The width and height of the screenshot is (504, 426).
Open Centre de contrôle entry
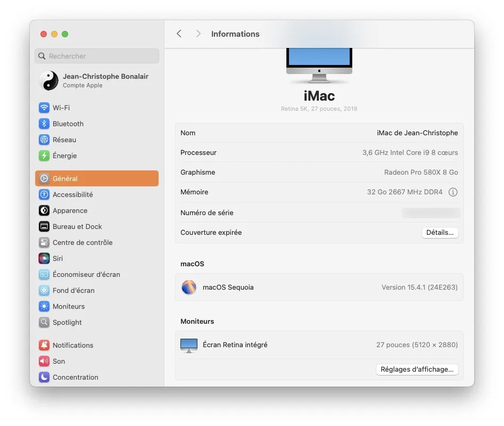tap(97, 242)
